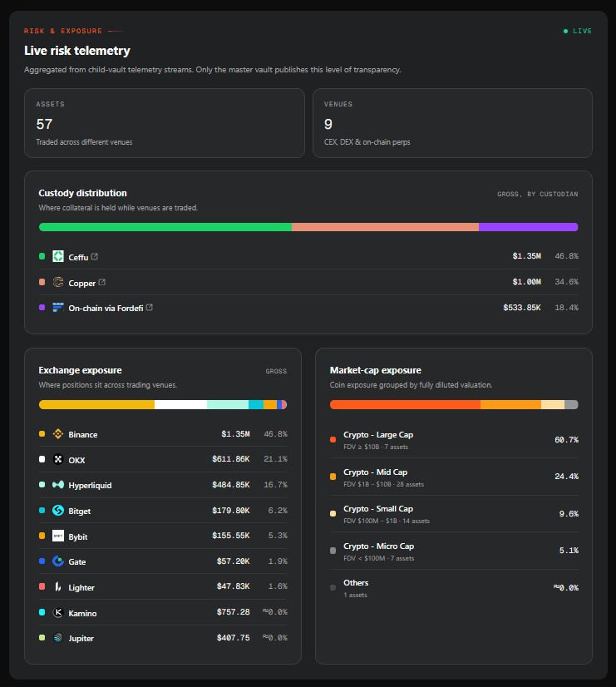The width and height of the screenshot is (616, 687).
Task: Click the LIVE indicator label
Action: [582, 31]
